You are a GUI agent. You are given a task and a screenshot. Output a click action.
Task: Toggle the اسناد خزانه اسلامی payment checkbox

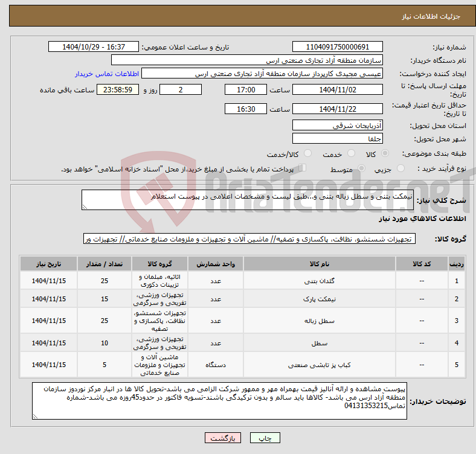pos(303,167)
